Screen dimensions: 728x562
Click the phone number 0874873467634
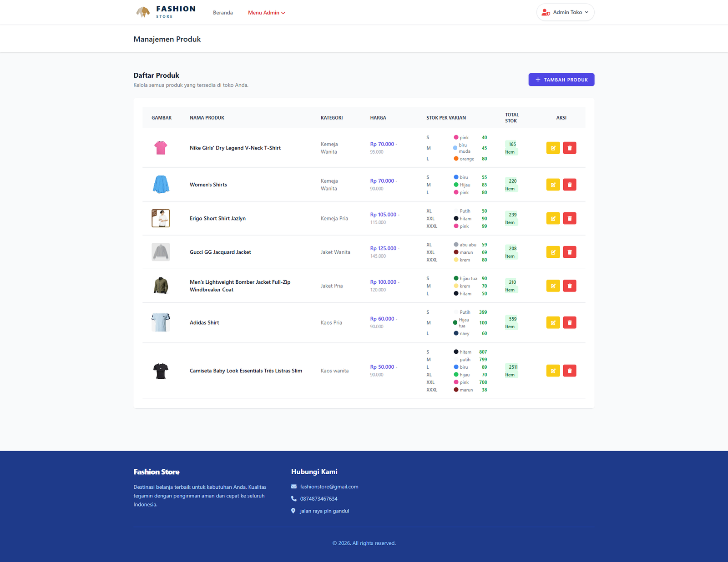[319, 499]
